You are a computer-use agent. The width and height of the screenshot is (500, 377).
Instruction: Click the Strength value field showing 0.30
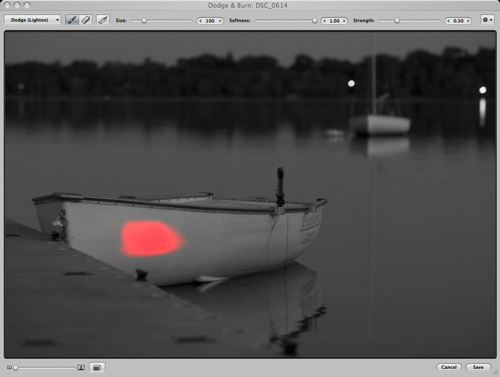click(x=458, y=21)
